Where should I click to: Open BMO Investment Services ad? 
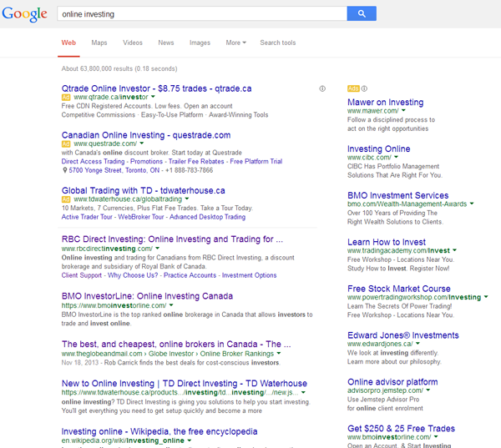coord(397,195)
